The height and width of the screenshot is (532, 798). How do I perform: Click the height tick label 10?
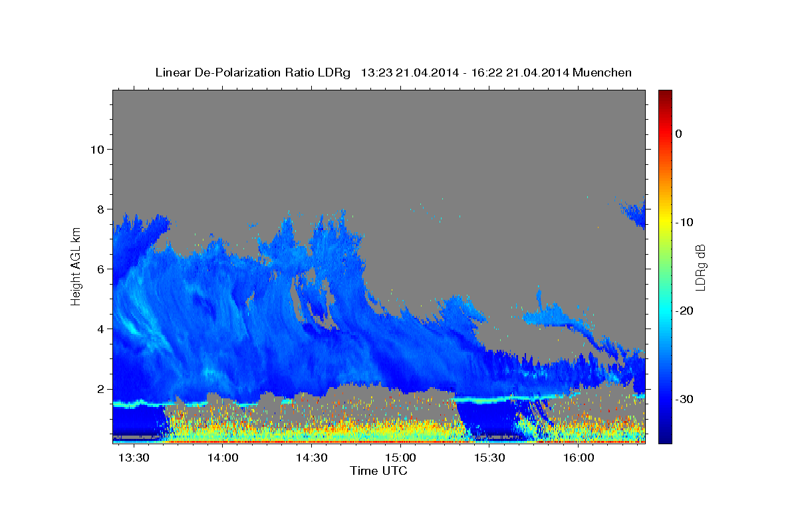click(x=97, y=149)
